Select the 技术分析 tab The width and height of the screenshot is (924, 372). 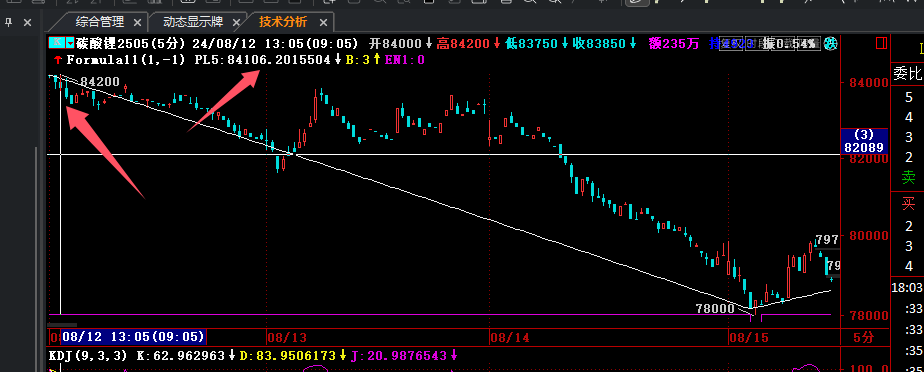[283, 22]
